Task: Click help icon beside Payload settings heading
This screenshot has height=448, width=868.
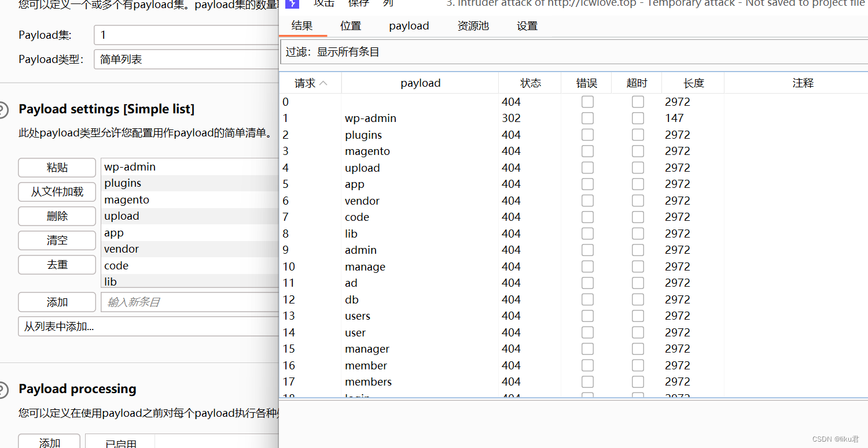Action: coord(2,109)
